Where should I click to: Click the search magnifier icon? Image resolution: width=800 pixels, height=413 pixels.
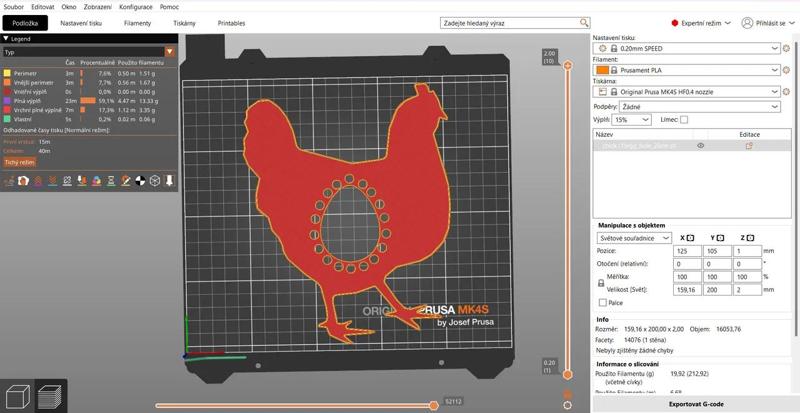584,23
